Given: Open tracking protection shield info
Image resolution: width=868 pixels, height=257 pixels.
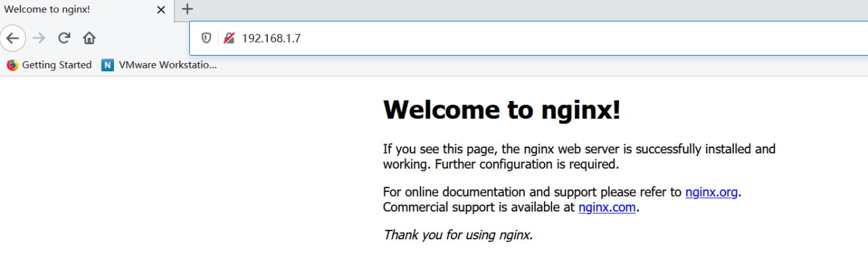Looking at the screenshot, I should (x=207, y=38).
